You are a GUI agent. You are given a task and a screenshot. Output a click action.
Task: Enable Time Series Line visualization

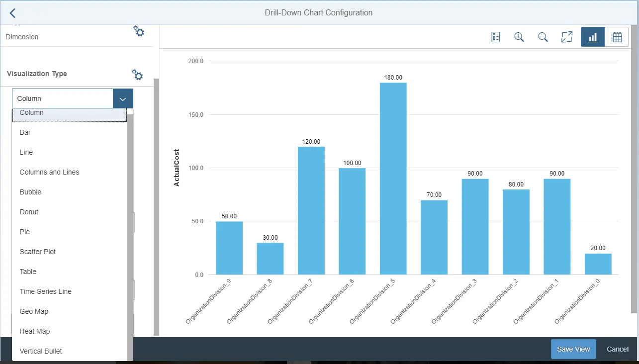click(x=45, y=291)
